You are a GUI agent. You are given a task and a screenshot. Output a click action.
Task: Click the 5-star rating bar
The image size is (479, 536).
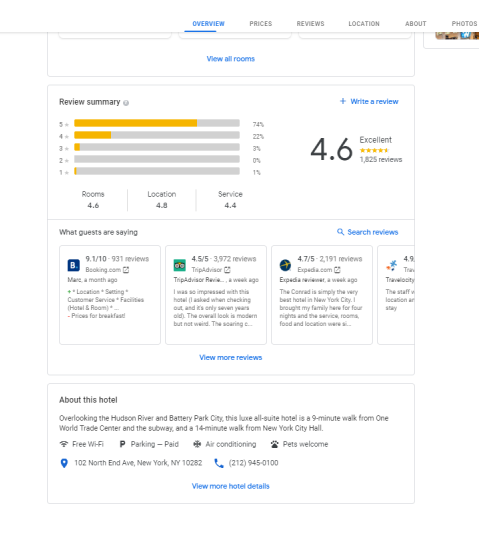[x=157, y=123]
